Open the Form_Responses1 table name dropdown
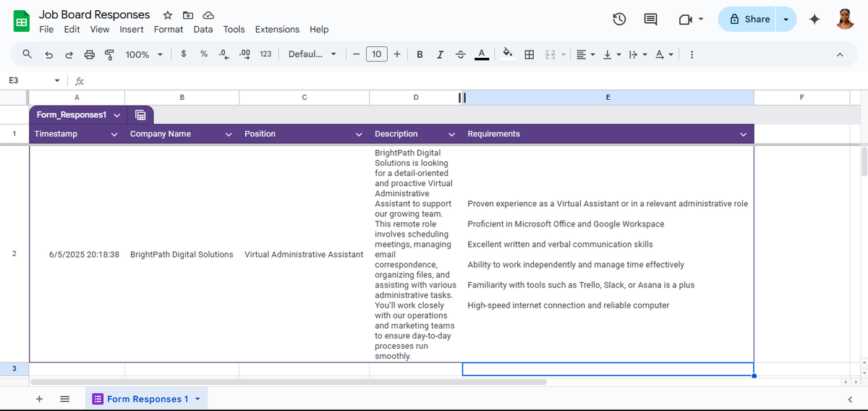868x411 pixels. (x=116, y=114)
